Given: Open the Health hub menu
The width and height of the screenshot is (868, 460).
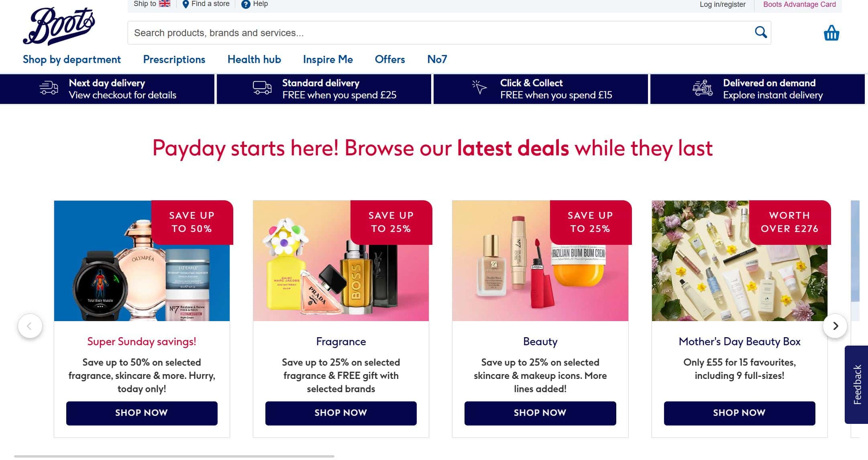Looking at the screenshot, I should coord(254,59).
